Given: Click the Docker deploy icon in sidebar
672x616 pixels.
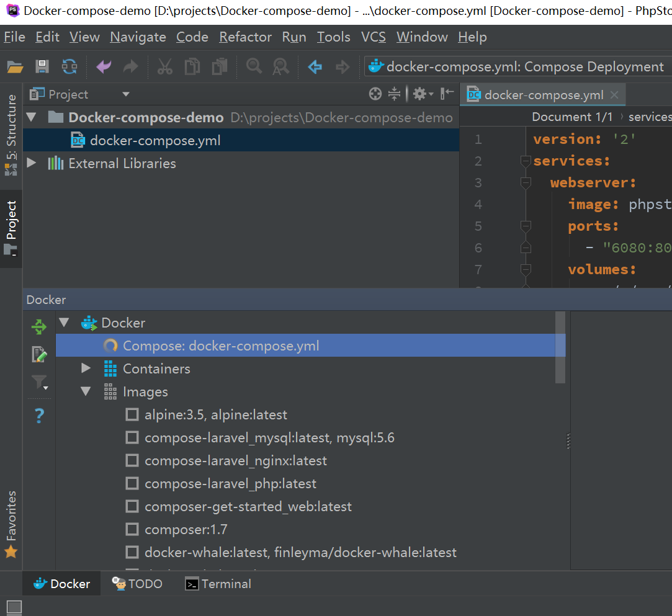Looking at the screenshot, I should coord(39,326).
